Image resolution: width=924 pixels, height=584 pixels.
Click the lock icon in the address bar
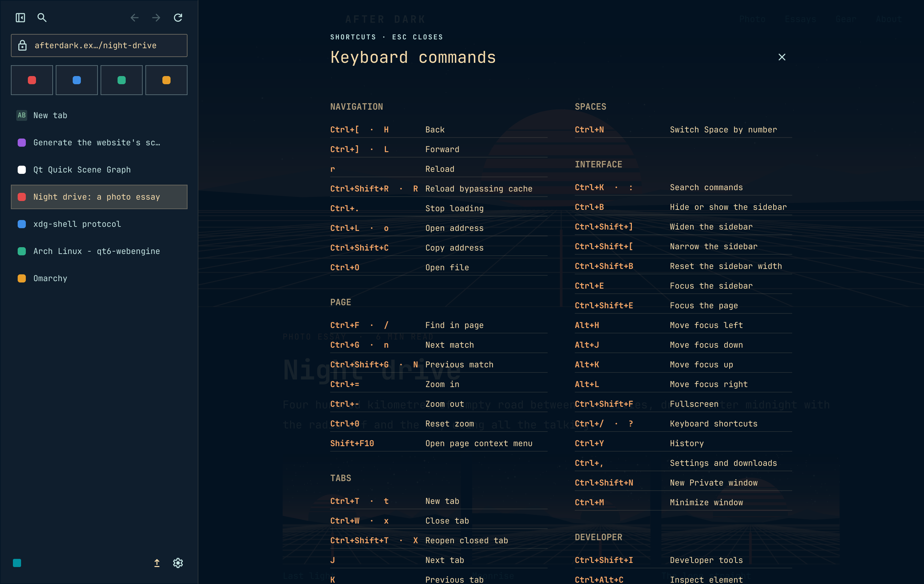pyautogui.click(x=23, y=45)
